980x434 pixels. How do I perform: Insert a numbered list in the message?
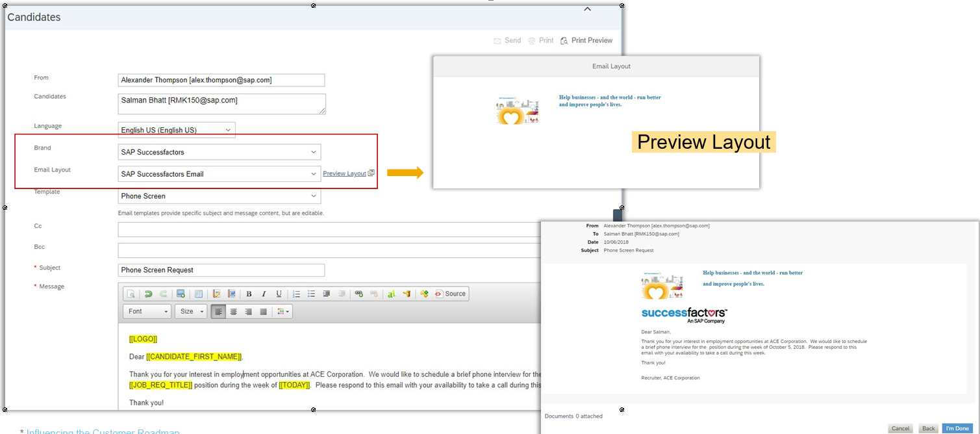pos(297,294)
